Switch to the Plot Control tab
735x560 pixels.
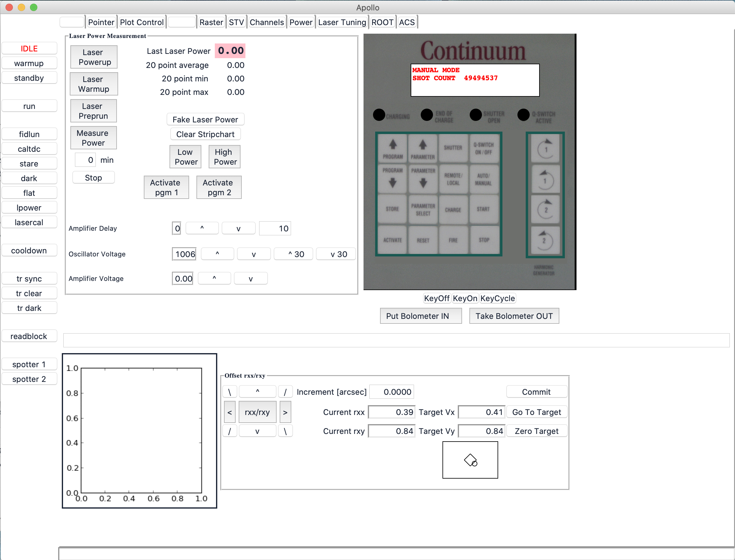(x=142, y=22)
